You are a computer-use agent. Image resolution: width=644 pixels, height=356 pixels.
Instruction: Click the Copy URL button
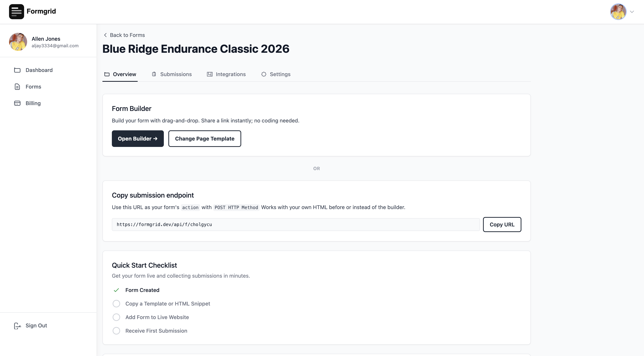coord(502,225)
